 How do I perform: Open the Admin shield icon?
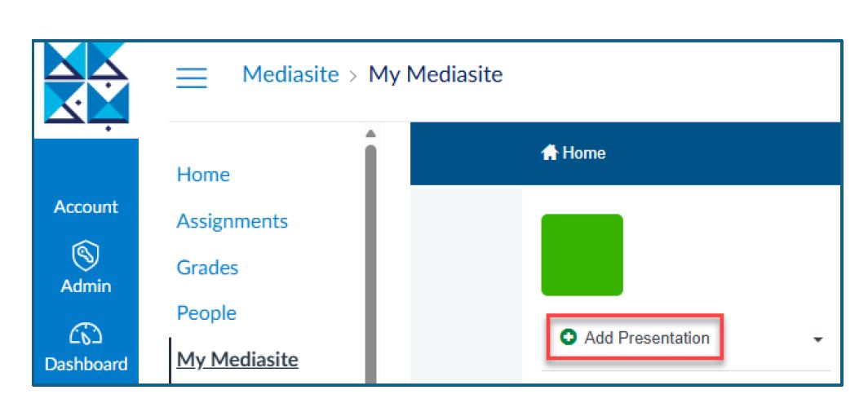(x=86, y=258)
